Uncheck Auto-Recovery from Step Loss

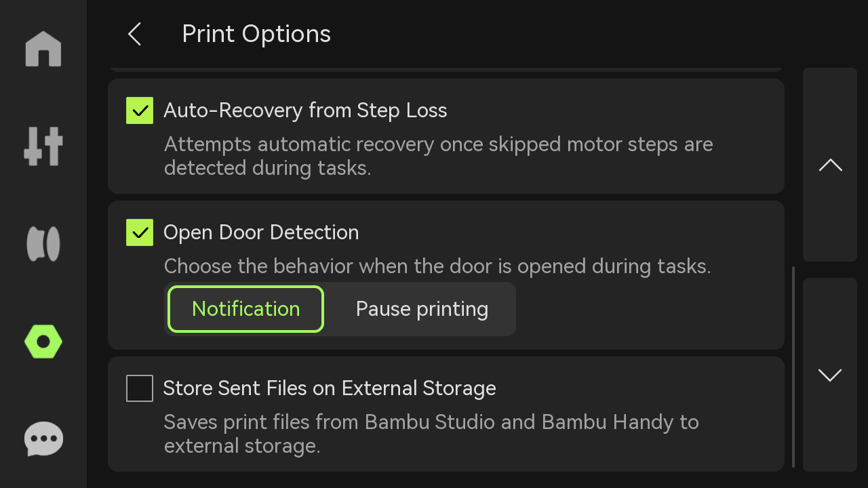(140, 110)
